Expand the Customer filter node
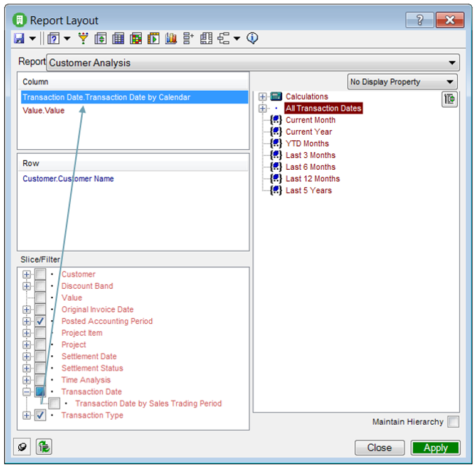The width and height of the screenshot is (476, 468). tap(27, 274)
